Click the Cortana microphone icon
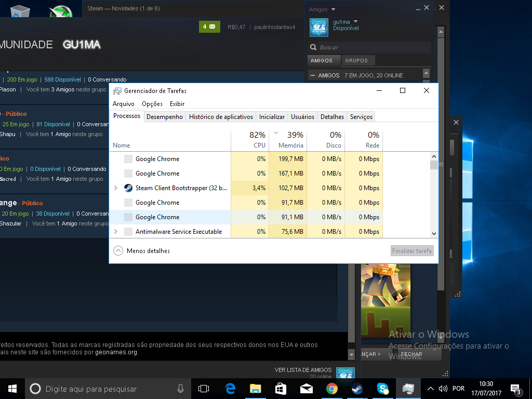The height and width of the screenshot is (399, 532). tap(180, 389)
